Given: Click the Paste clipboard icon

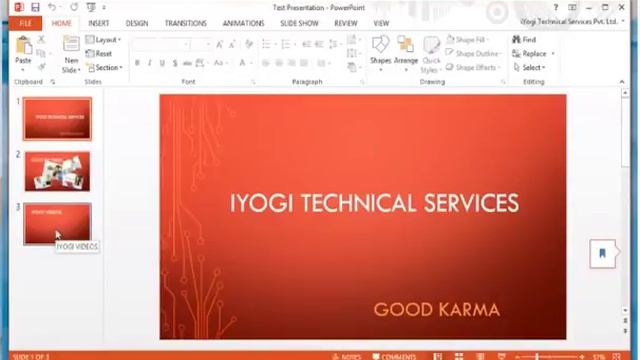Looking at the screenshot, I should tap(23, 45).
